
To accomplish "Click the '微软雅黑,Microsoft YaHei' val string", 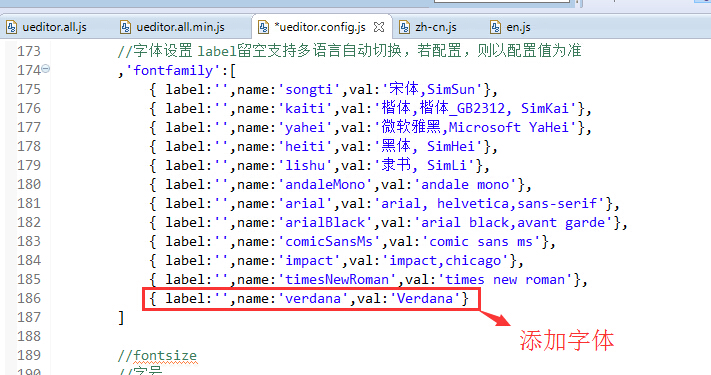I will (x=475, y=127).
